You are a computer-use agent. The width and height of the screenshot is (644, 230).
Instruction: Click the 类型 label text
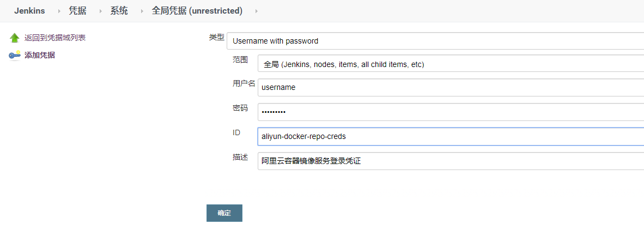pos(217,38)
